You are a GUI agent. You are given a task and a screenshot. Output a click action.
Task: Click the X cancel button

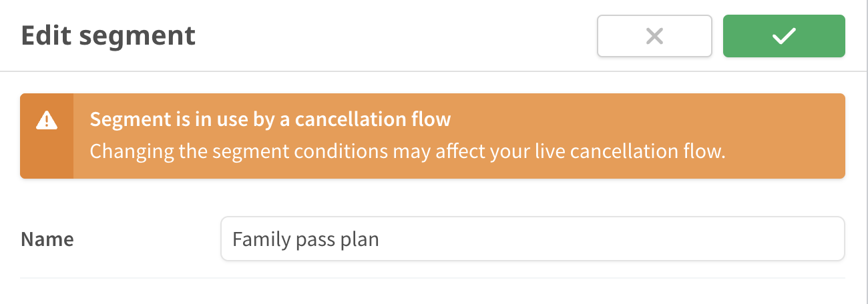click(654, 36)
